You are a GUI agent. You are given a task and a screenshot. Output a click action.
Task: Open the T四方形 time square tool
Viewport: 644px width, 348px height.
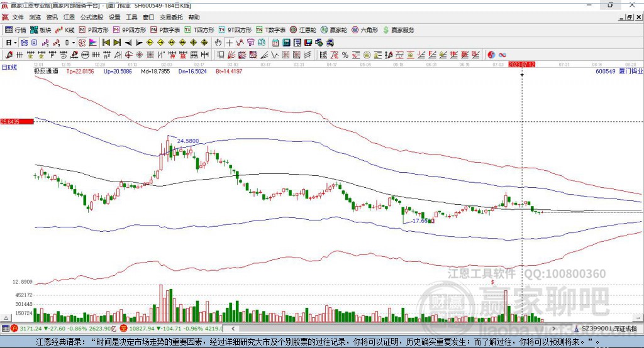(199, 30)
